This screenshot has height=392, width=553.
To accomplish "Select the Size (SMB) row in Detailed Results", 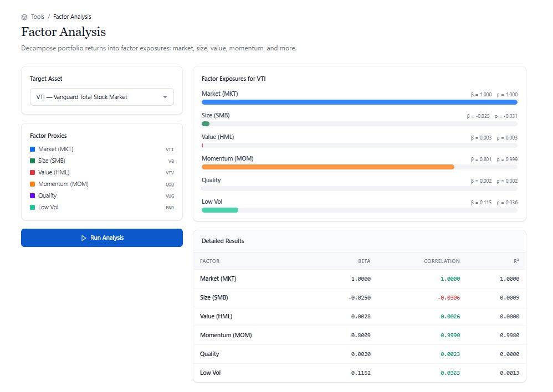I will [360, 297].
